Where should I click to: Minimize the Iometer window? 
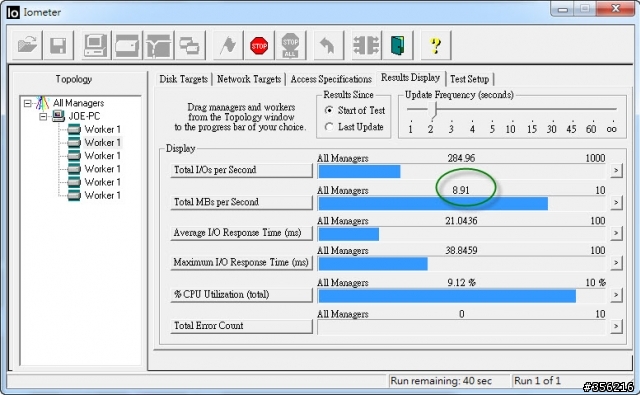click(x=563, y=9)
